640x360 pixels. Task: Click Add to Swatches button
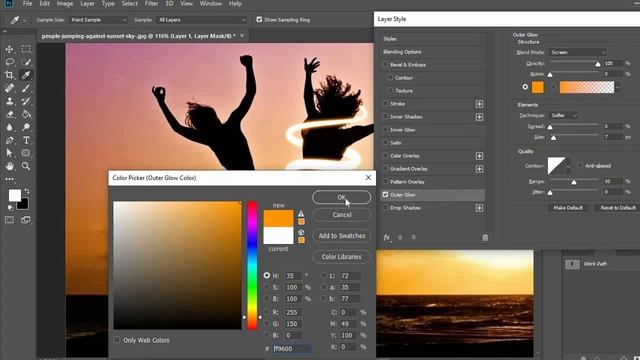pos(342,236)
